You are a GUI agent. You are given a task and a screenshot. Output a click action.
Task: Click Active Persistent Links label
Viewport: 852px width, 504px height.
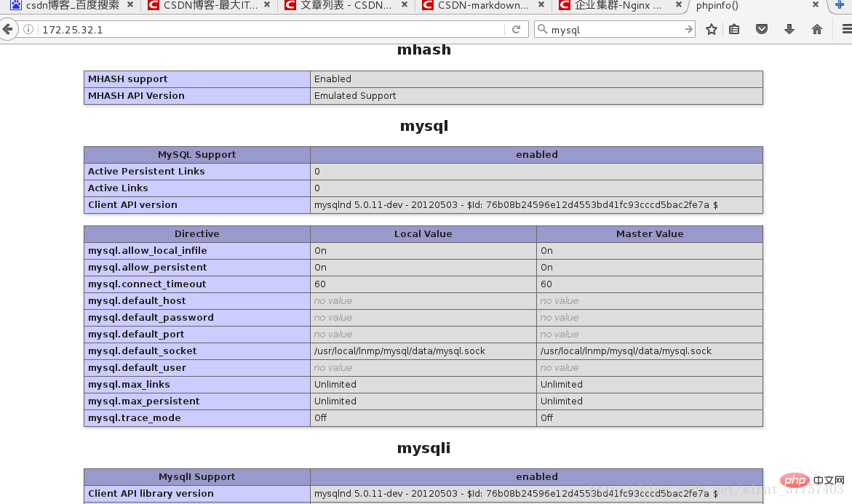(x=146, y=171)
